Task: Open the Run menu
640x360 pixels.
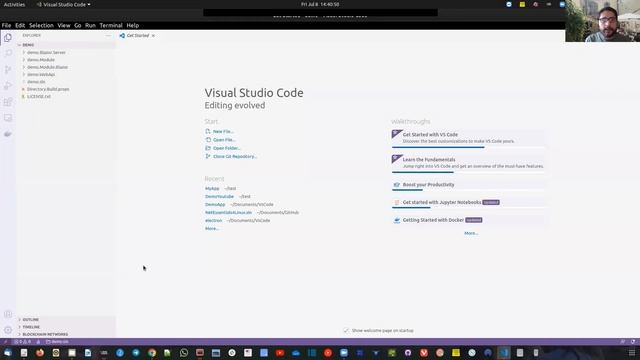Action: [90, 25]
